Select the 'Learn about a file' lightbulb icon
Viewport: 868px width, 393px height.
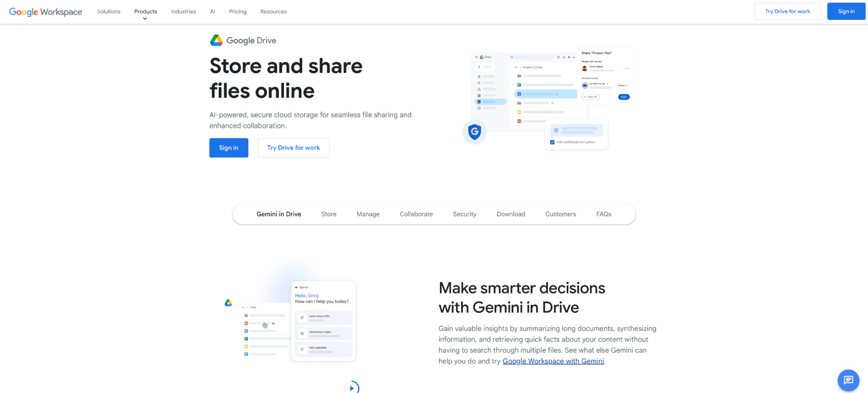(302, 318)
